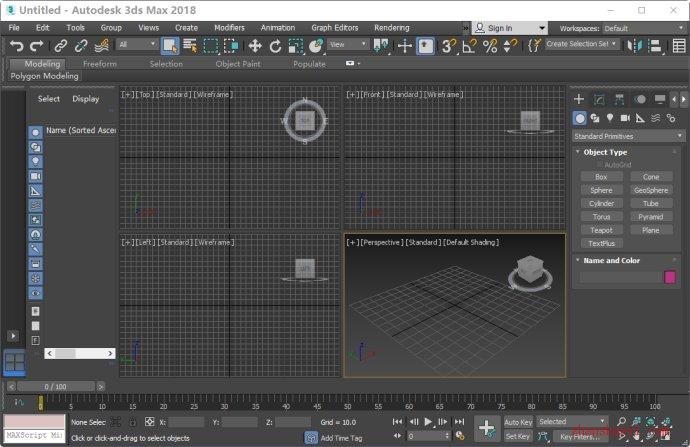Activate the Select and Rotate tool
The height and width of the screenshot is (447, 690).
tap(275, 46)
